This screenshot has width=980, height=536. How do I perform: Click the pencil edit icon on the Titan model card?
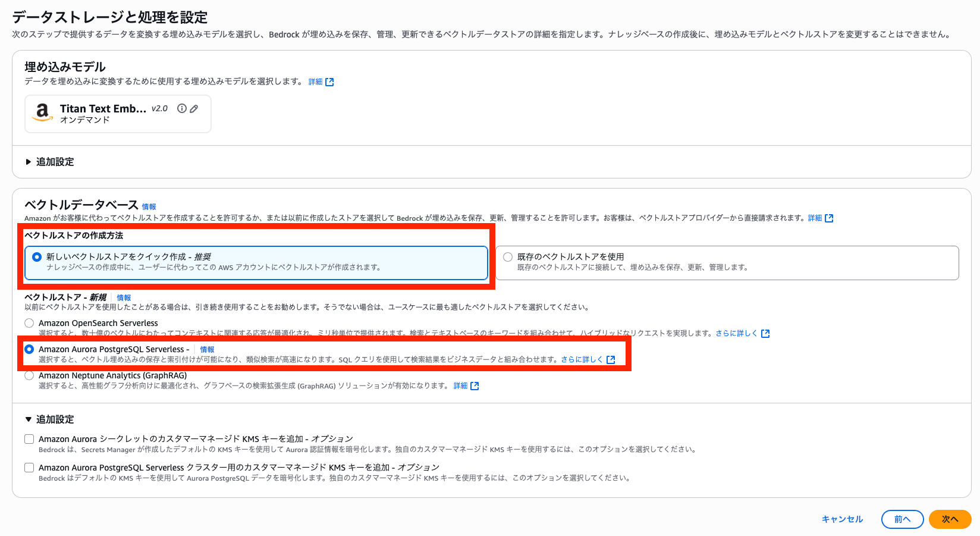tap(194, 108)
